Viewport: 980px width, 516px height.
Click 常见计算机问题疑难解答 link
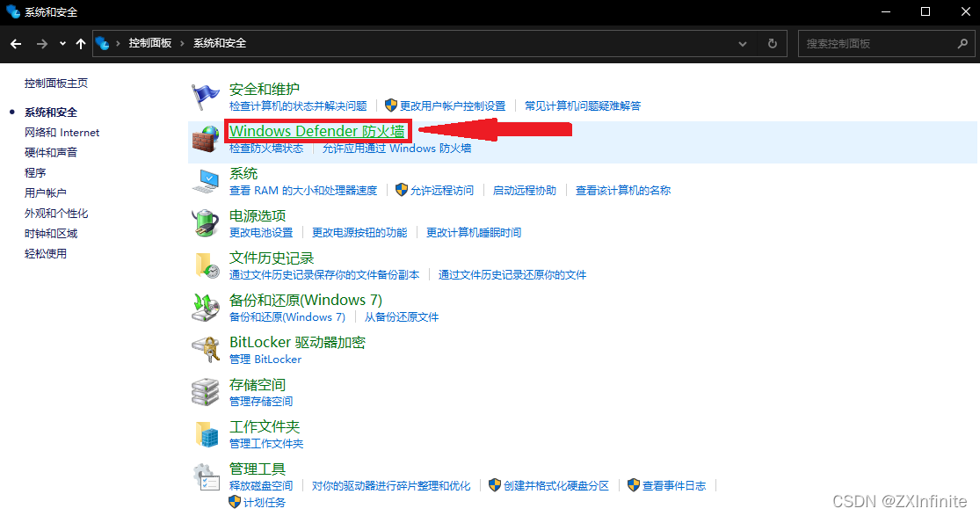(583, 105)
